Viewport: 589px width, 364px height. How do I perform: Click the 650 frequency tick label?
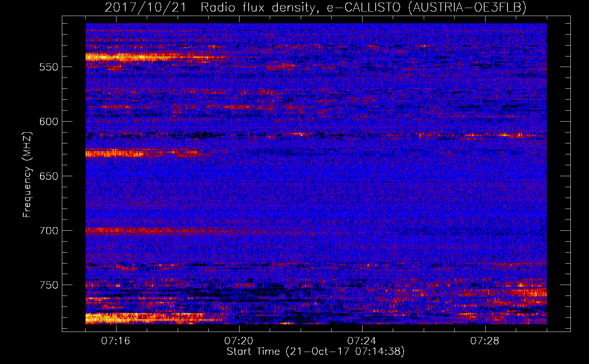(x=49, y=177)
